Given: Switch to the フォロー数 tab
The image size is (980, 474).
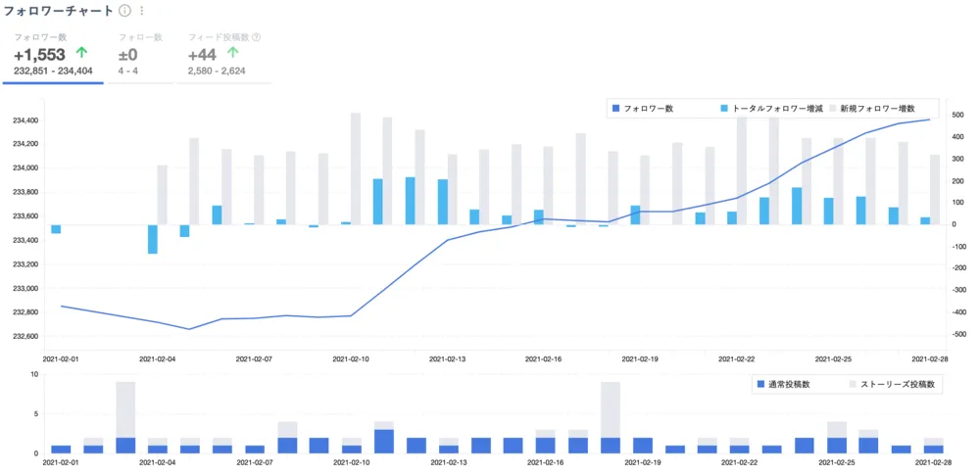Looking at the screenshot, I should (139, 55).
